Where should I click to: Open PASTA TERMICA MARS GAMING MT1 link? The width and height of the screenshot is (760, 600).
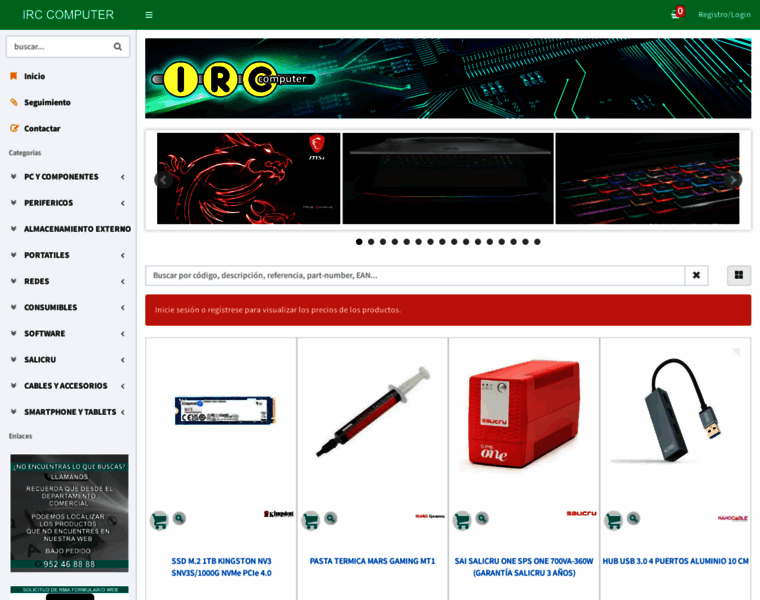coord(372,561)
